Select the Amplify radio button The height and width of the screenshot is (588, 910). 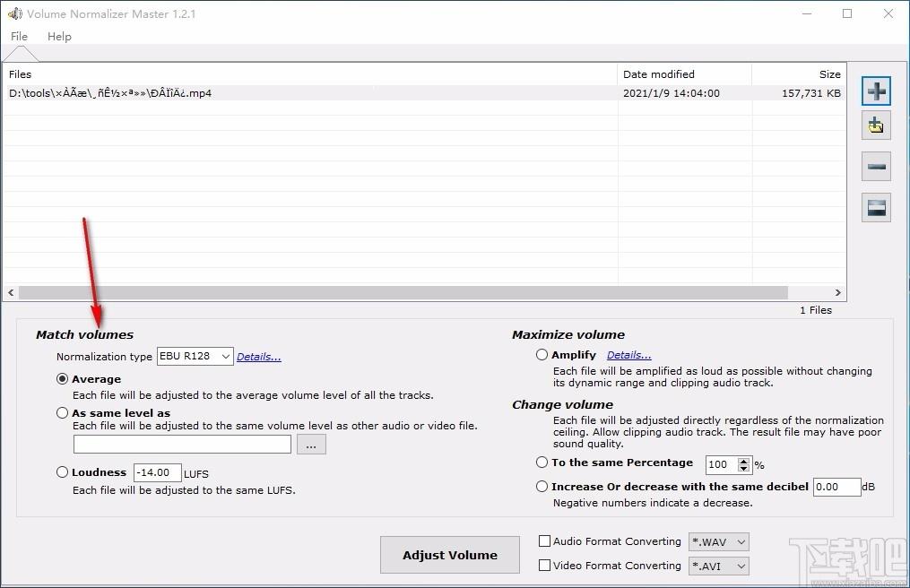pos(542,354)
